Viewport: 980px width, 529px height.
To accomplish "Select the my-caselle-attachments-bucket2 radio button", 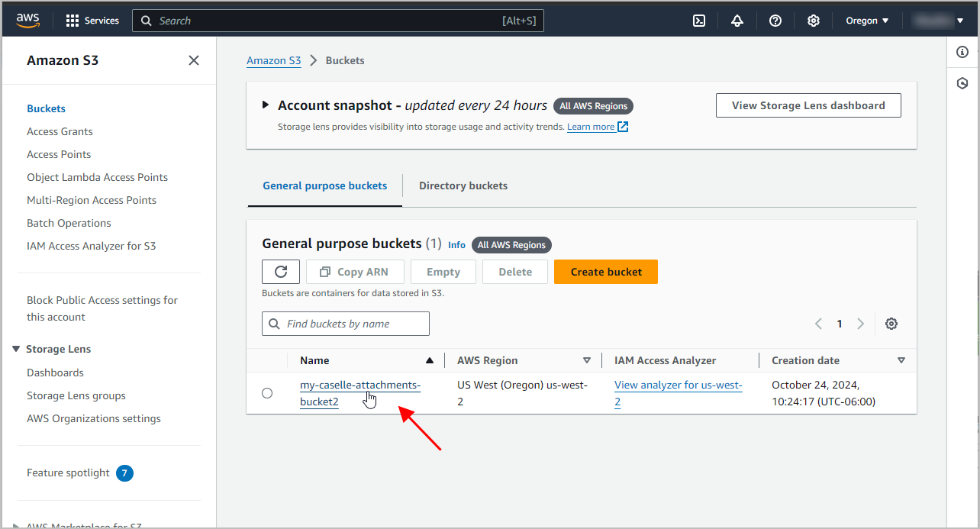I will (x=267, y=393).
